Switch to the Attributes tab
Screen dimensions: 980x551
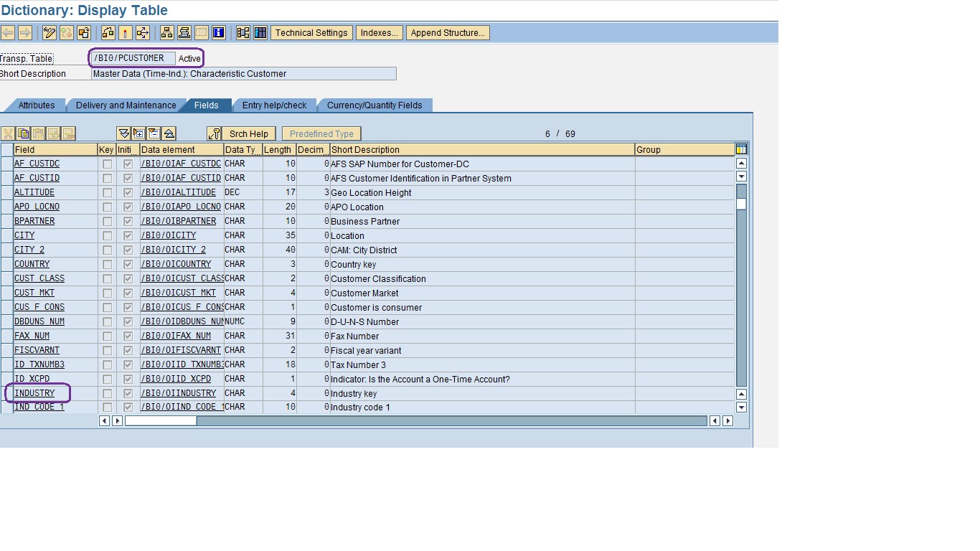(x=34, y=105)
